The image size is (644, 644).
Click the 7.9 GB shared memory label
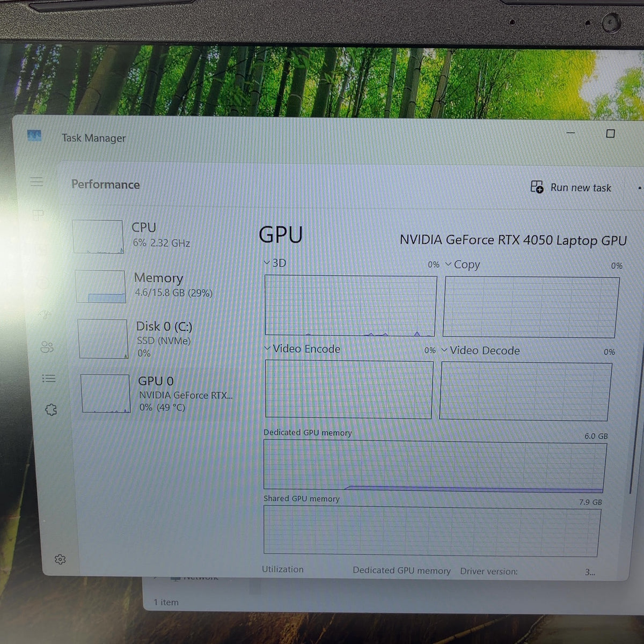590,502
